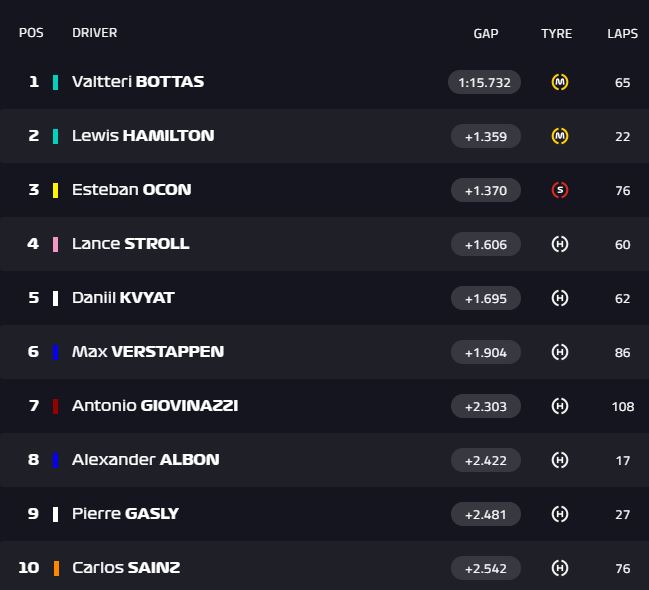Open Max Verstappen driver name
This screenshot has width=649, height=590.
click(148, 352)
